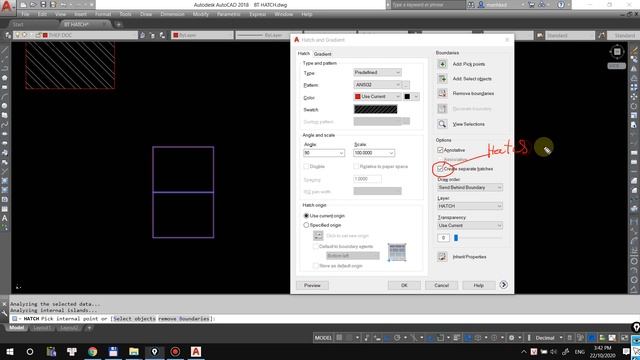The image size is (640, 360).
Task: Click the ViewCube in the drawing area
Action: tap(617, 52)
